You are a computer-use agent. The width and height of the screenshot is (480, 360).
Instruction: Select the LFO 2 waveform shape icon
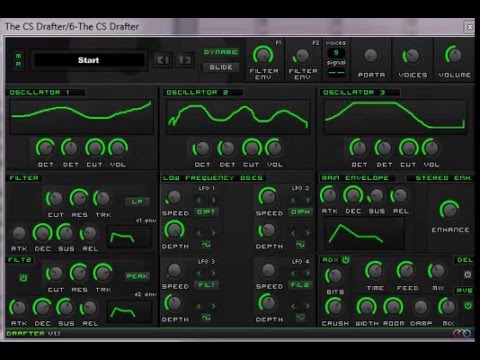click(300, 245)
